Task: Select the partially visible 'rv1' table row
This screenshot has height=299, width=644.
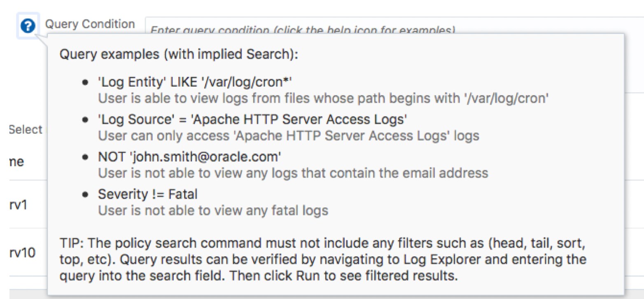Action: pos(18,205)
